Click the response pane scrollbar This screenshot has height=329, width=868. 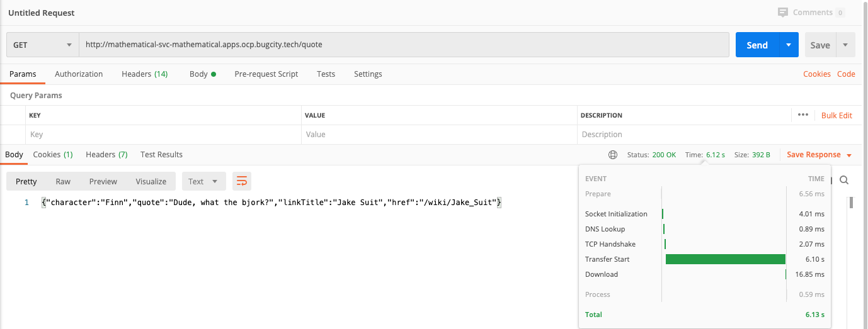click(851, 203)
